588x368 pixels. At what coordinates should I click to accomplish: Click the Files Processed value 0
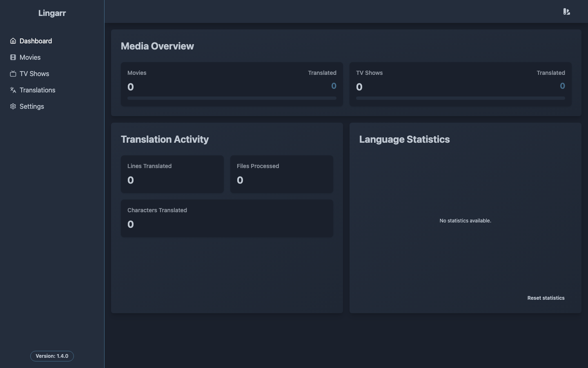pyautogui.click(x=240, y=180)
